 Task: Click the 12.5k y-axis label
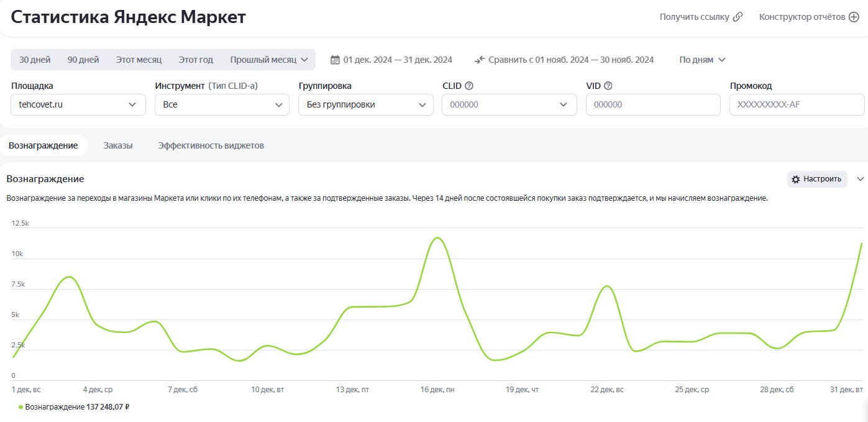pyautogui.click(x=20, y=223)
